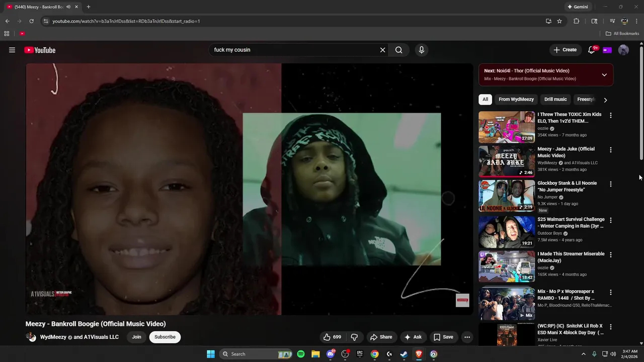The image size is (644, 362).
Task: Open the YouTube bookmark shortcut
Action: pyautogui.click(x=22, y=34)
